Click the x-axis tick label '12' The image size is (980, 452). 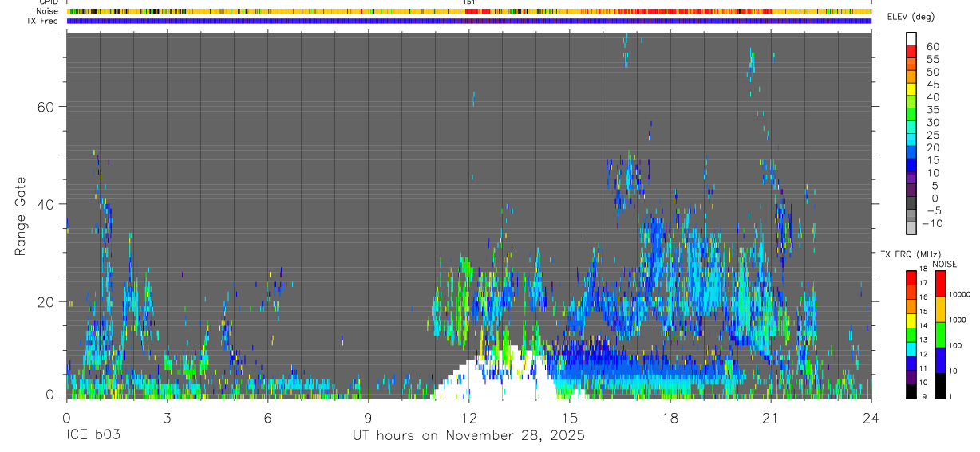click(469, 418)
